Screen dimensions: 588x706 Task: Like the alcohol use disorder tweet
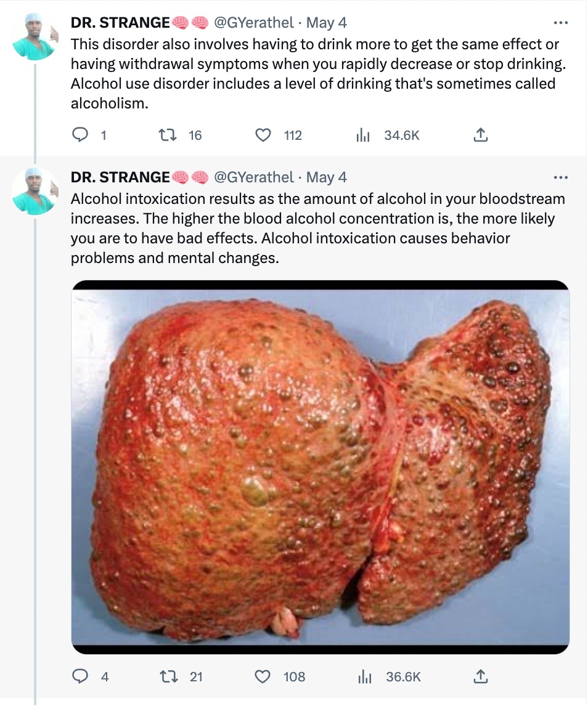(263, 136)
